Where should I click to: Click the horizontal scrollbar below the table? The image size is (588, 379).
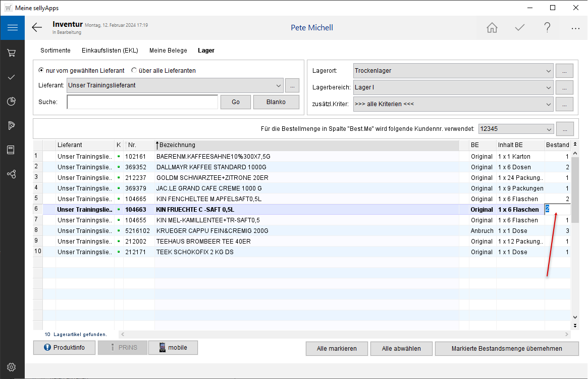pyautogui.click(x=345, y=335)
